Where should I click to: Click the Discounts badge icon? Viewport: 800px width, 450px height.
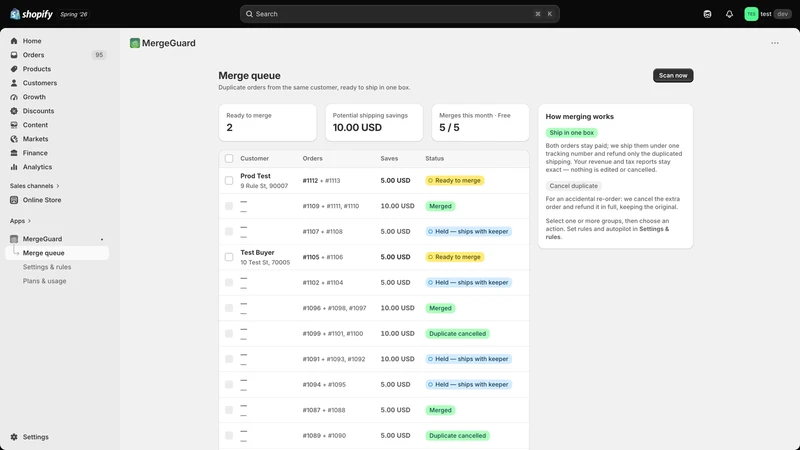click(14, 111)
